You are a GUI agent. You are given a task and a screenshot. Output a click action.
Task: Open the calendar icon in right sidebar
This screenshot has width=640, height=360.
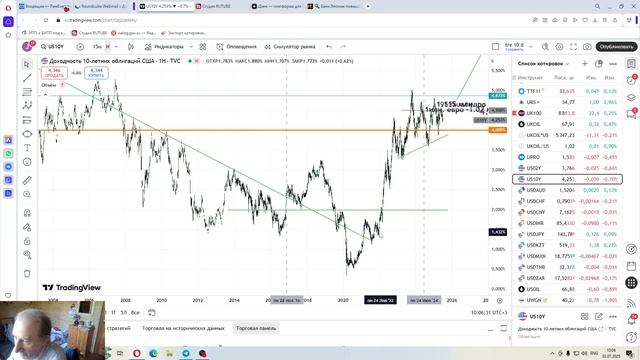631,266
